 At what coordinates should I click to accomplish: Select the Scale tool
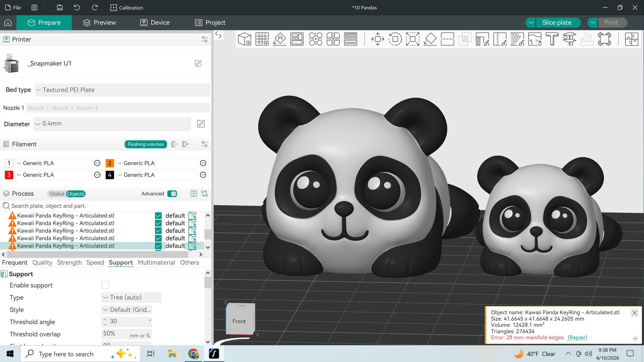413,39
